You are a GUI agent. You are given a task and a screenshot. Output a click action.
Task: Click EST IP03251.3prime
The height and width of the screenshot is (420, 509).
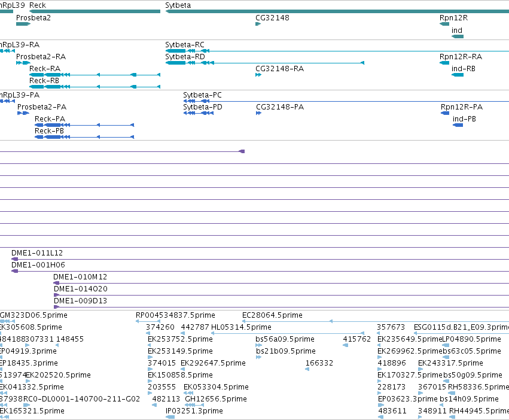coord(194,411)
